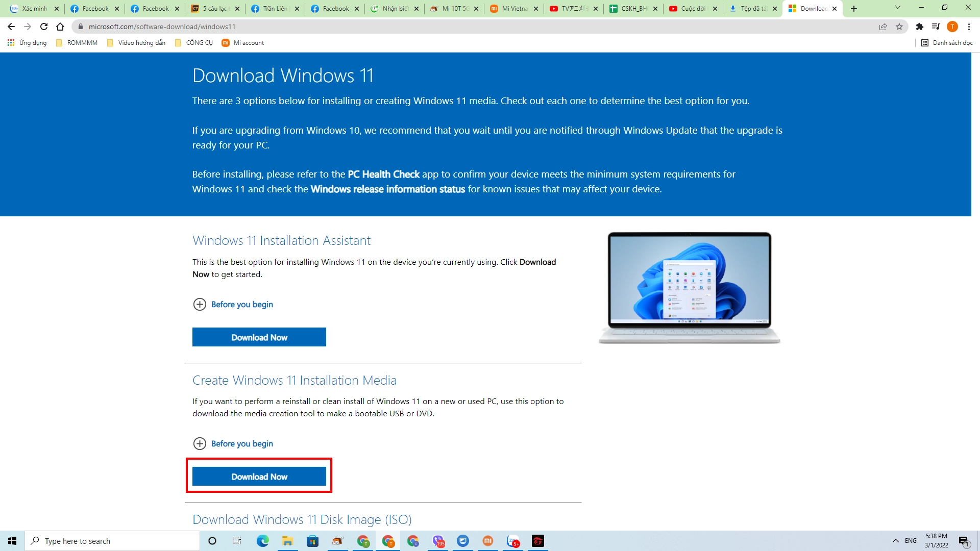Download Now for Windows 11 Installation Assistant
The width and height of the screenshot is (980, 551).
(x=259, y=337)
